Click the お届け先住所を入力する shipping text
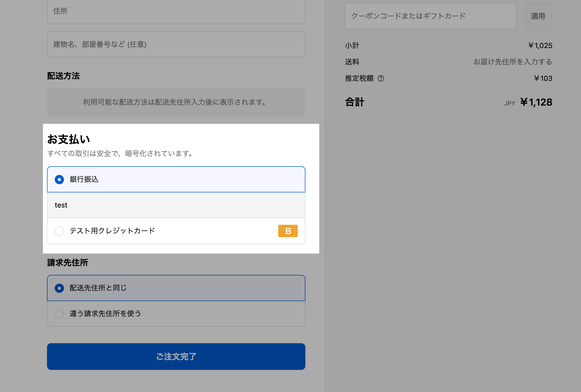Screen dimensions: 581x392 (x=513, y=62)
